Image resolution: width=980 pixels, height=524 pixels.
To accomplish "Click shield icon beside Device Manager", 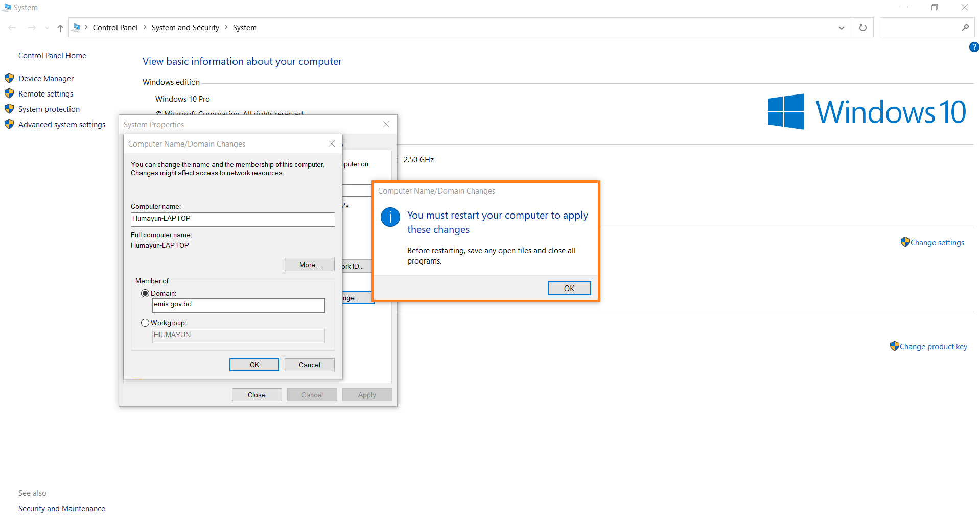I will (9, 78).
